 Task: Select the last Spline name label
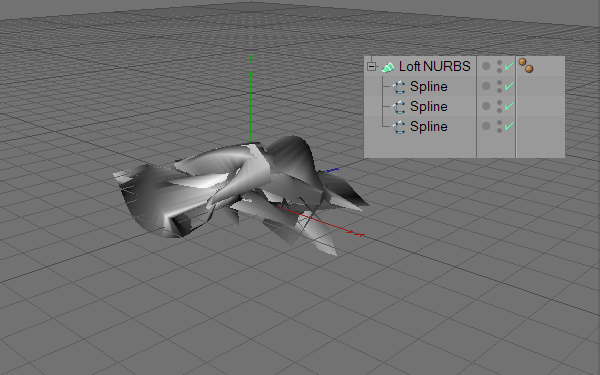(429, 126)
